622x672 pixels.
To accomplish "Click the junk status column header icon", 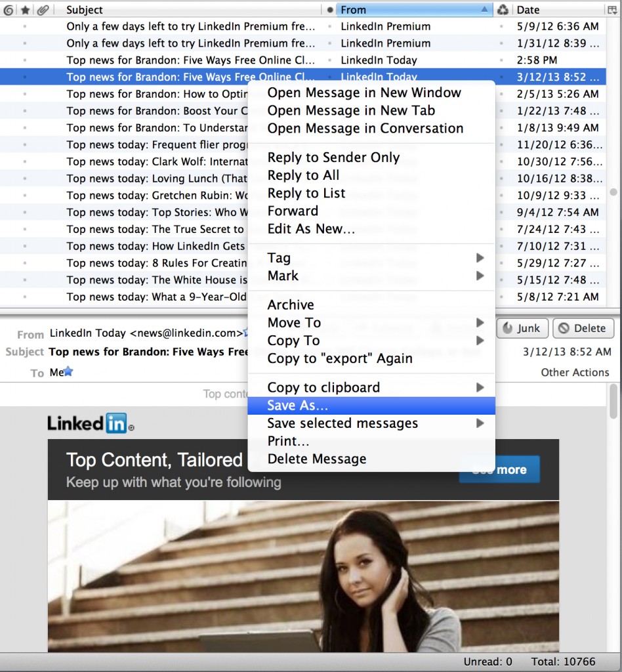I will click(503, 9).
